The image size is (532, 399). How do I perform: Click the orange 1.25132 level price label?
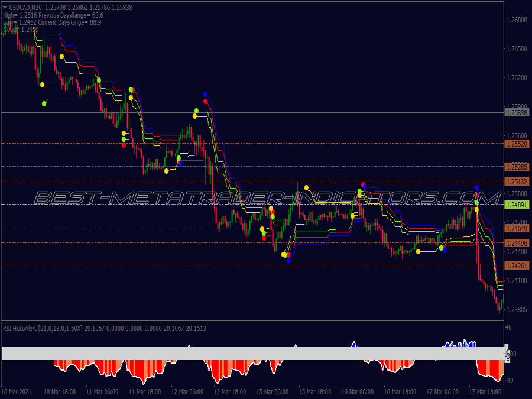click(517, 181)
